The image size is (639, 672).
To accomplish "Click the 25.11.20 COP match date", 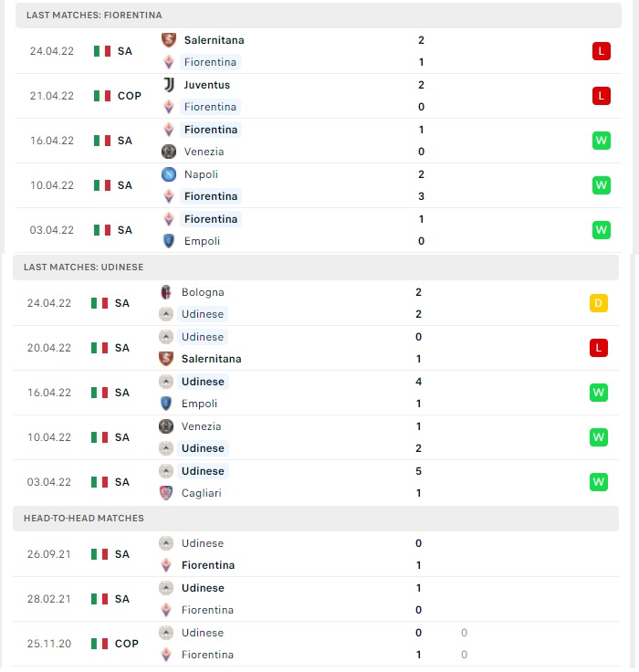I will click(49, 644).
